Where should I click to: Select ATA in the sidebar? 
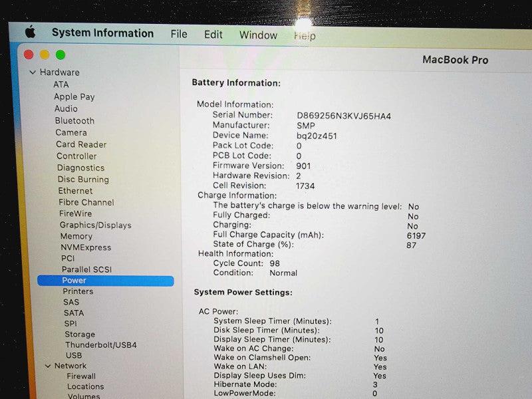61,84
